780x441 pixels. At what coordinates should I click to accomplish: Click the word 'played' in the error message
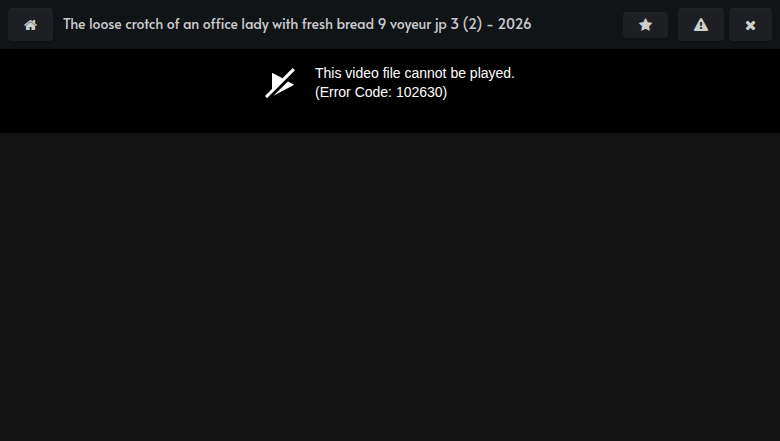[492, 74]
